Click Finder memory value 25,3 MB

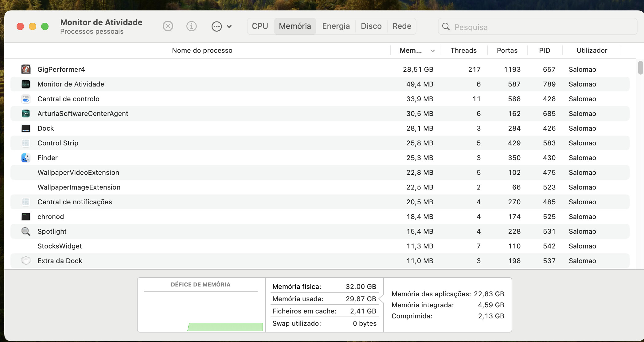420,158
